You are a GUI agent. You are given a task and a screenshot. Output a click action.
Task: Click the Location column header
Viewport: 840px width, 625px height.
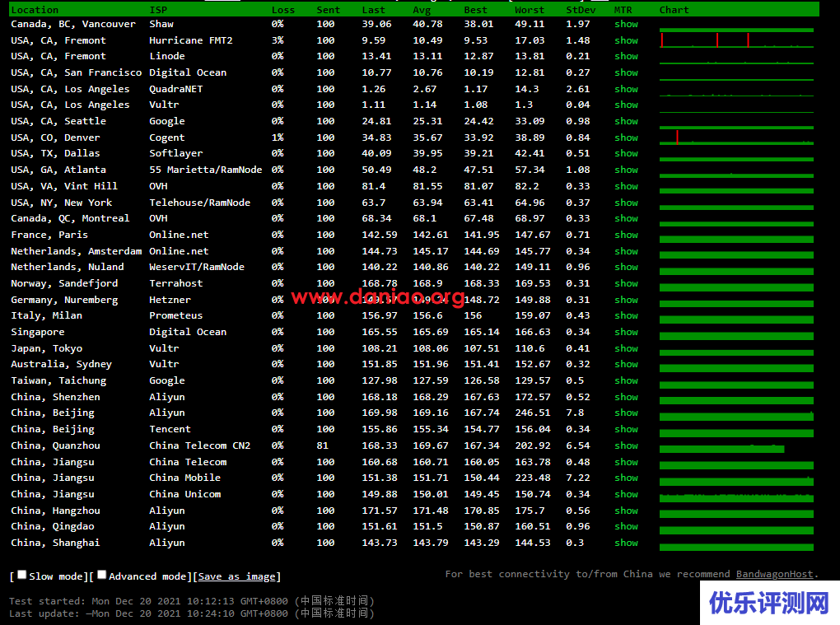(35, 10)
